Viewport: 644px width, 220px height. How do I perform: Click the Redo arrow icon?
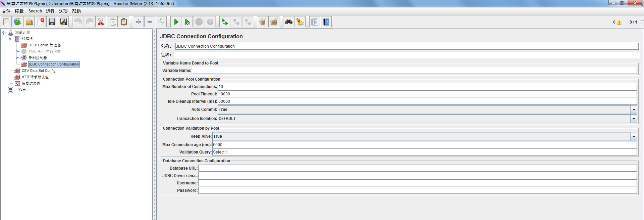[x=90, y=22]
